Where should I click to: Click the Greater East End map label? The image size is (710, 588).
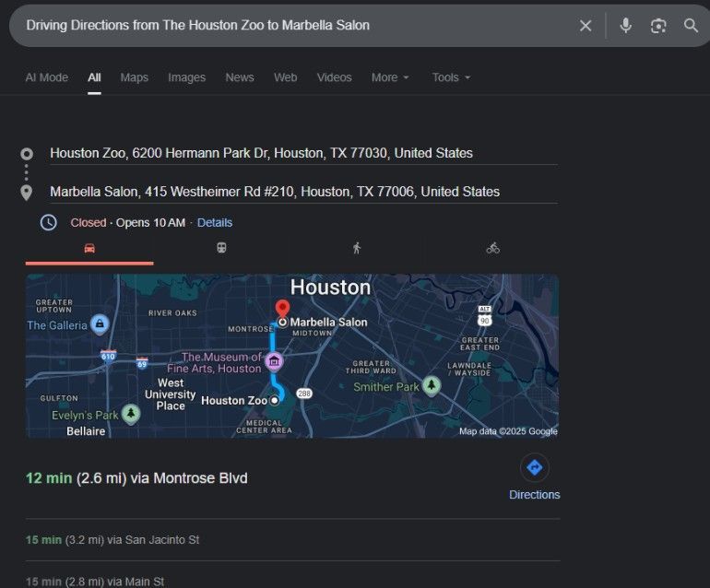click(480, 344)
